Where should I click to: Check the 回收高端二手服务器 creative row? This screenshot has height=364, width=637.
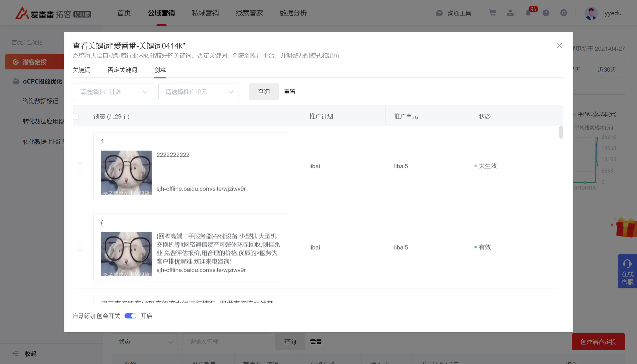(80, 247)
